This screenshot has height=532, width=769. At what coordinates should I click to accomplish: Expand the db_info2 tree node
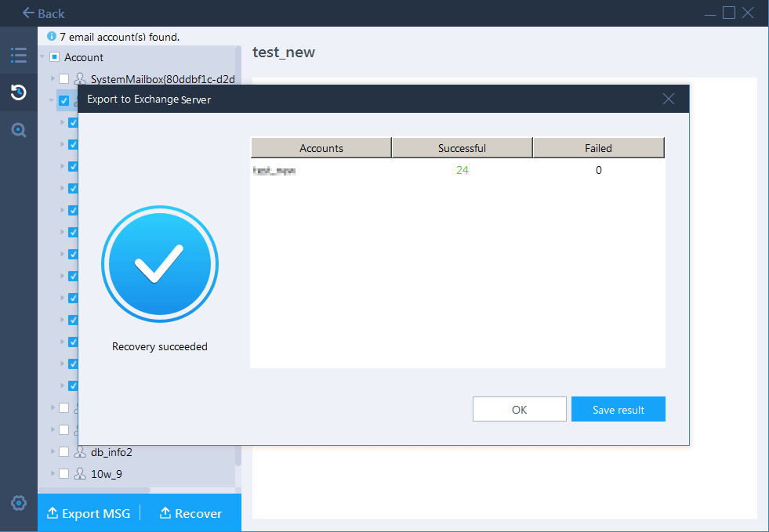[53, 452]
